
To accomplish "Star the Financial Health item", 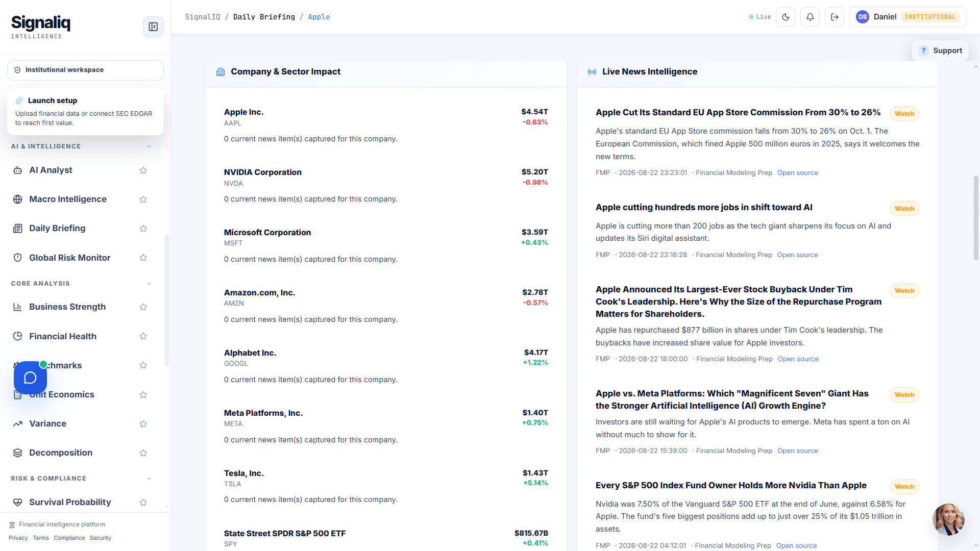I will (x=143, y=336).
